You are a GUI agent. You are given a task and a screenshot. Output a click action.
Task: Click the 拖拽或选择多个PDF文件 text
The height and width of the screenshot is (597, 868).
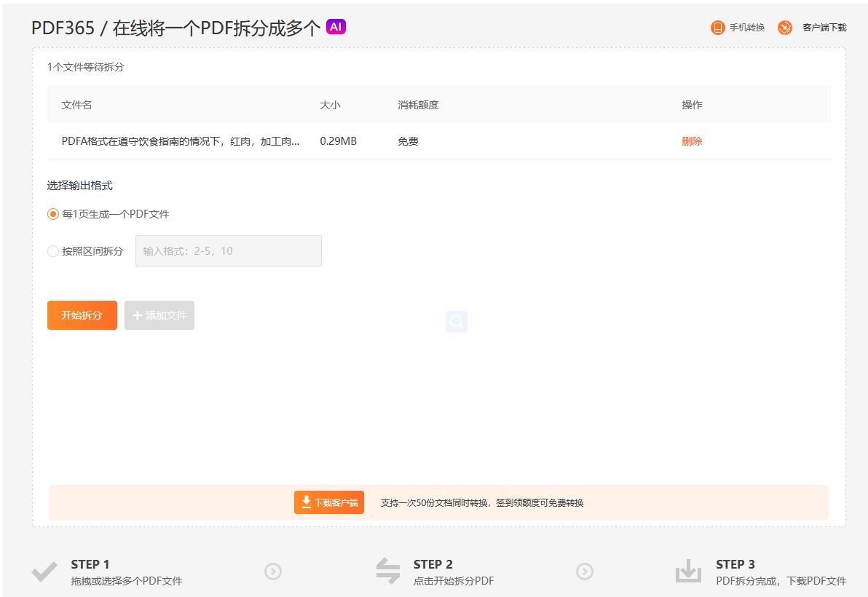point(127,581)
